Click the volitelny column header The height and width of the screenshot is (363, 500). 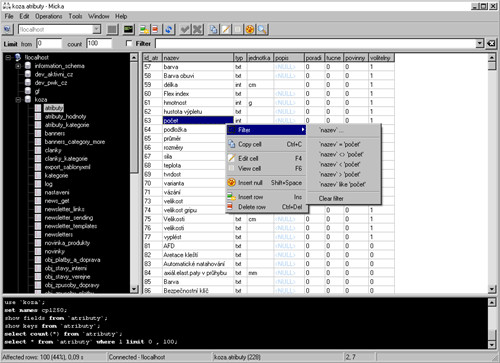[x=381, y=58]
